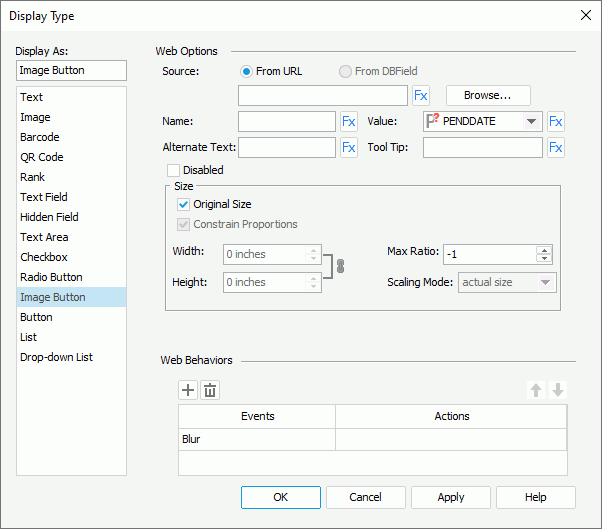The width and height of the screenshot is (602, 529).
Task: Click into the Tool Tip text field
Action: (482, 148)
